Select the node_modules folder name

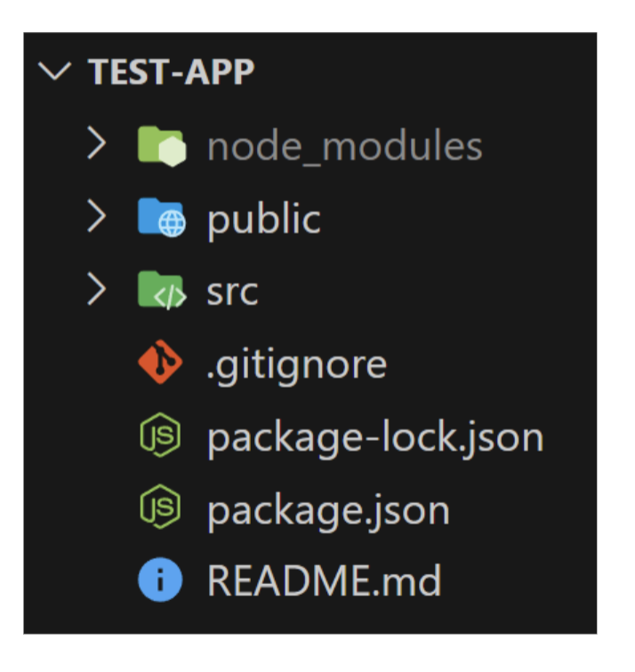tap(344, 146)
